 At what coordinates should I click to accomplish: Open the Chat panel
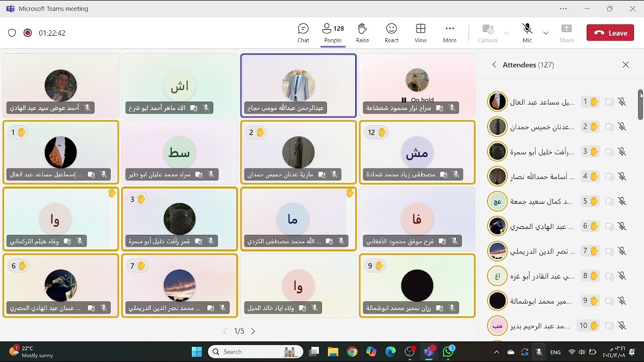(x=303, y=33)
